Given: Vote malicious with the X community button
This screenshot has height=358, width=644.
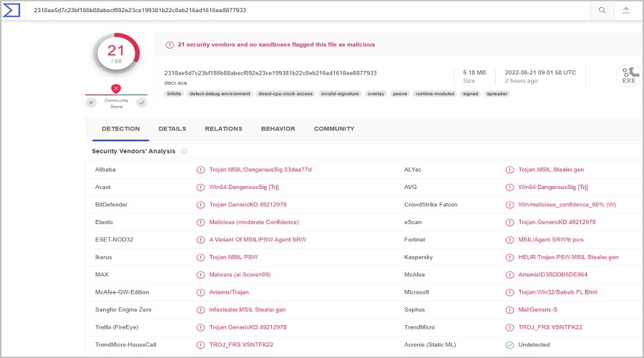Looking at the screenshot, I should 91,103.
